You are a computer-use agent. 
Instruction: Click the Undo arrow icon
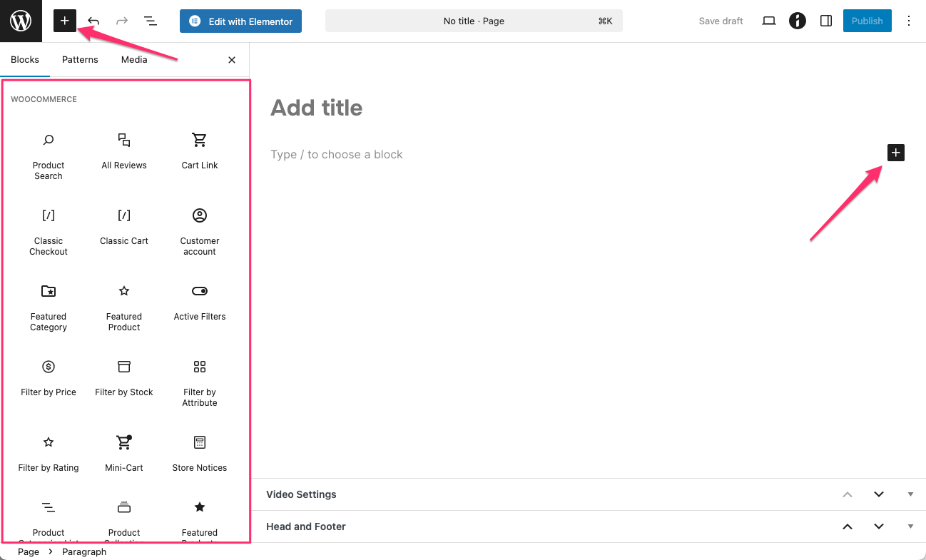coord(93,21)
